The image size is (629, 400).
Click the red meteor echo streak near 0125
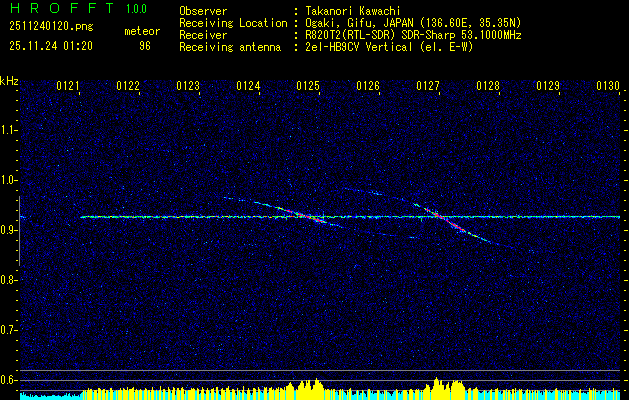click(x=307, y=216)
